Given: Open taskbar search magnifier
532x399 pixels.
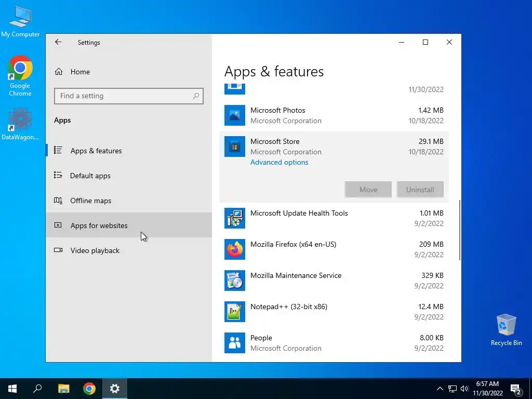Looking at the screenshot, I should (37, 389).
